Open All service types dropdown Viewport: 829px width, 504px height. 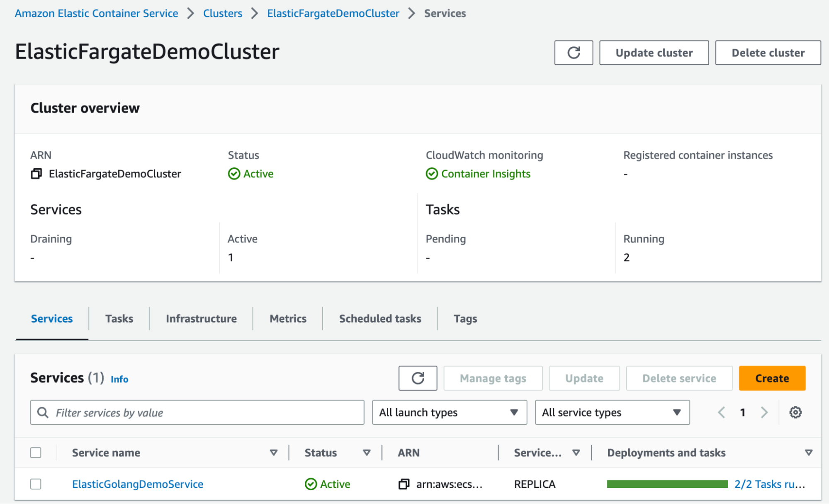pyautogui.click(x=612, y=412)
